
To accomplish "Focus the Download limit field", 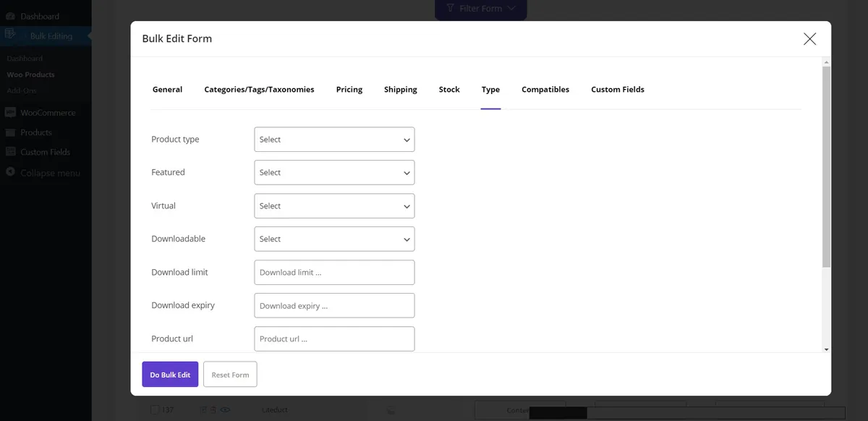I will (x=334, y=273).
